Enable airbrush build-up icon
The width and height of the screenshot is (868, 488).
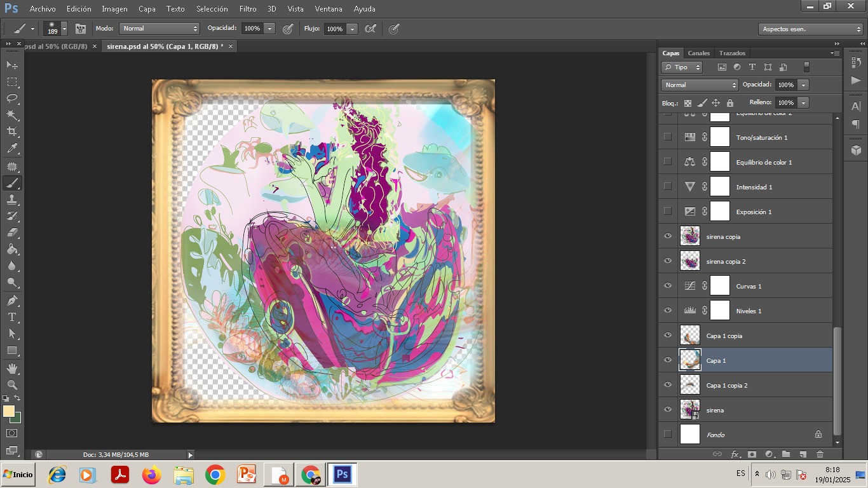click(370, 29)
